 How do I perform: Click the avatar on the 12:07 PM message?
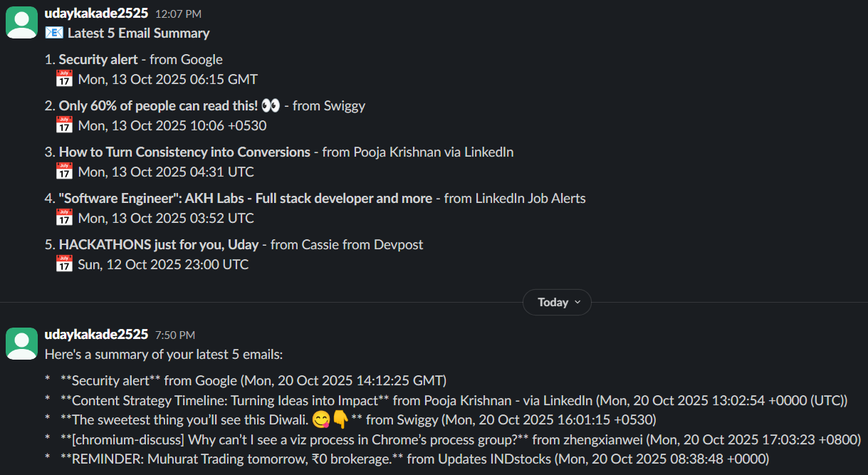click(x=21, y=23)
